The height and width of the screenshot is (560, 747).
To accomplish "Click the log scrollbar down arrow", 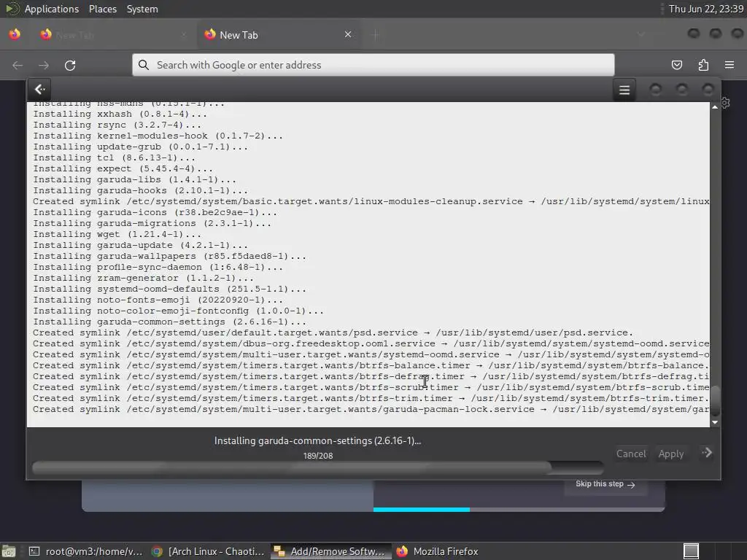I will 715,422.
